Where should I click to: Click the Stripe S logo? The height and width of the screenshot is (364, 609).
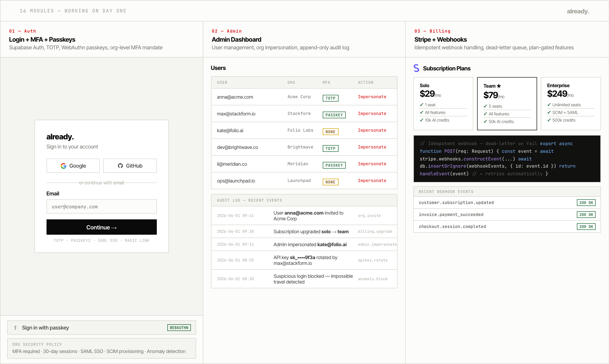416,68
